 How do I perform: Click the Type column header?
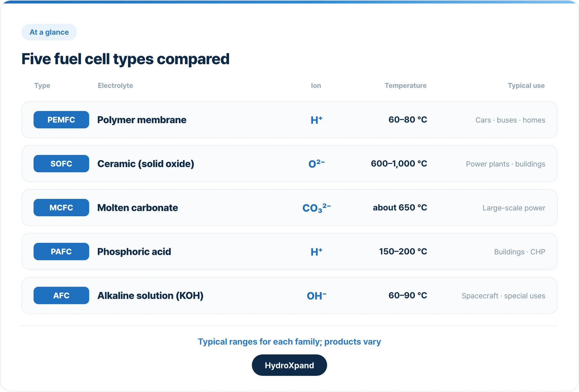42,85
